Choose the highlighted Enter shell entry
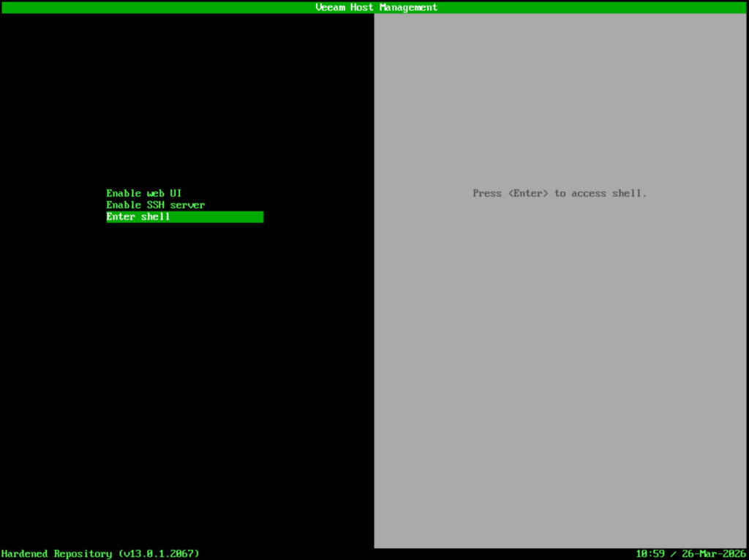The image size is (749, 560). click(x=138, y=217)
